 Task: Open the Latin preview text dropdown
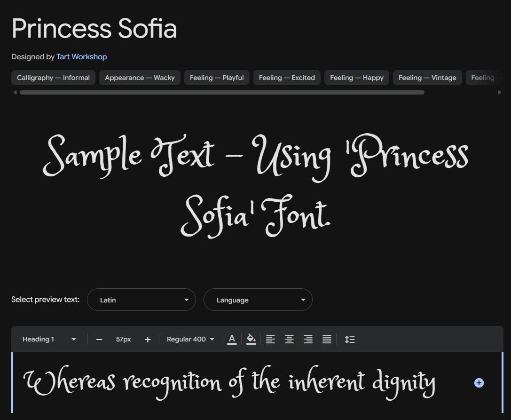(142, 300)
